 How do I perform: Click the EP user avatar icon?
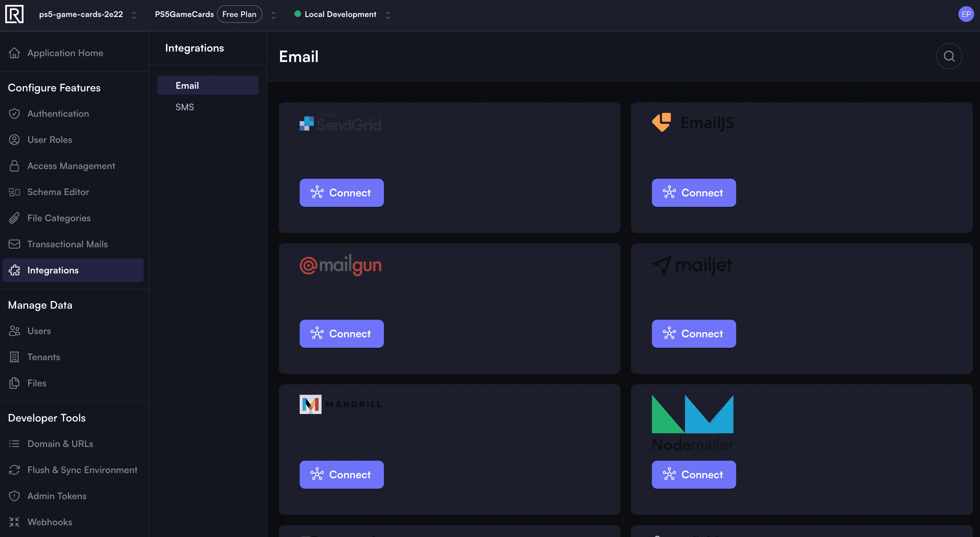point(965,13)
